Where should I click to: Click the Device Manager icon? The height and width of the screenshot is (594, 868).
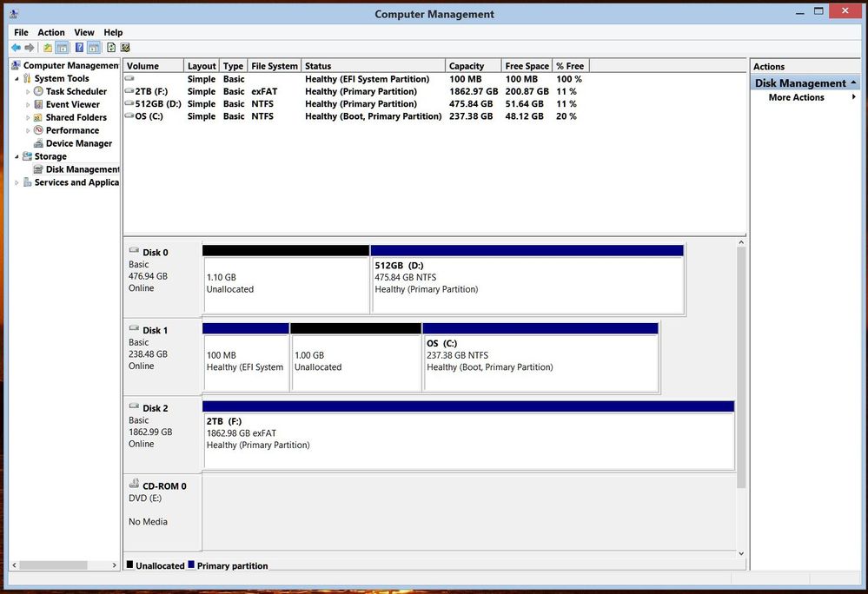pyautogui.click(x=38, y=143)
